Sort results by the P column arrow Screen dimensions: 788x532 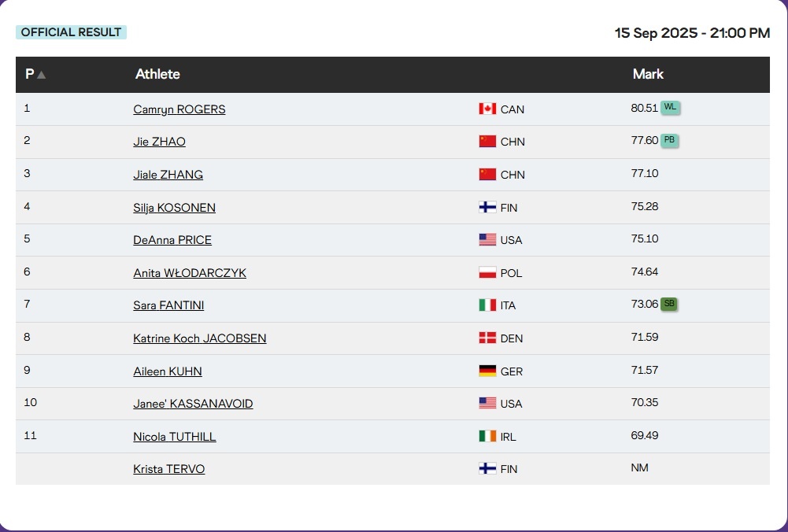coord(41,75)
